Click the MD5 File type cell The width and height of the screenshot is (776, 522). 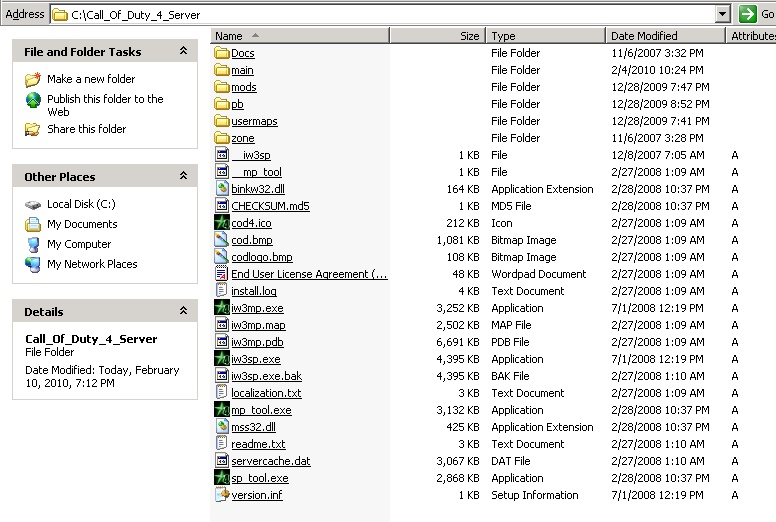pyautogui.click(x=511, y=206)
